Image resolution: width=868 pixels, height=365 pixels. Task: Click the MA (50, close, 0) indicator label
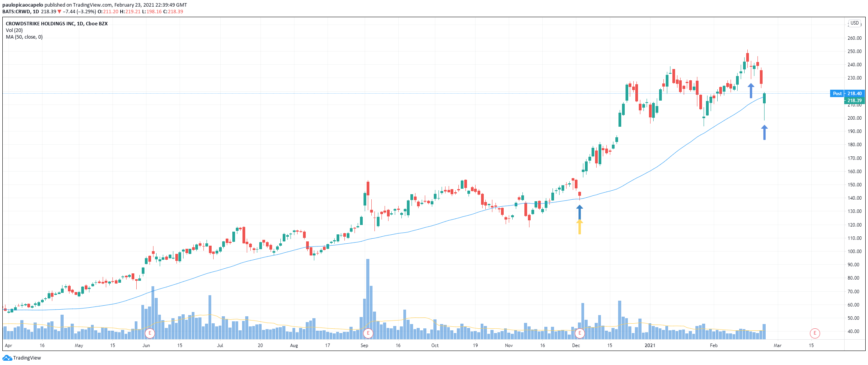tap(24, 37)
